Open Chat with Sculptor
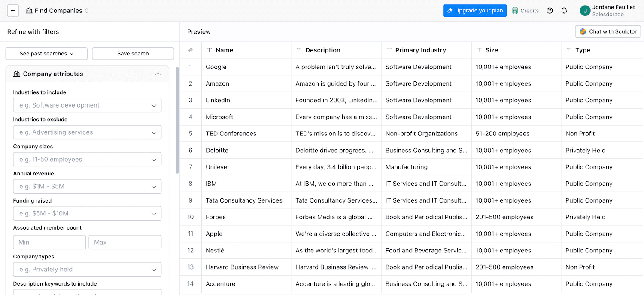The height and width of the screenshot is (295, 644). click(608, 31)
